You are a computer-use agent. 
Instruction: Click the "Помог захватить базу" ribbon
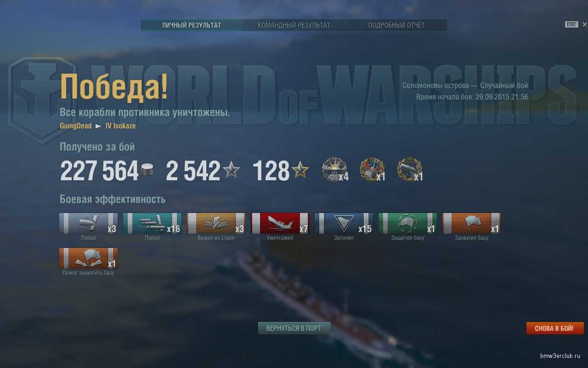pos(88,258)
